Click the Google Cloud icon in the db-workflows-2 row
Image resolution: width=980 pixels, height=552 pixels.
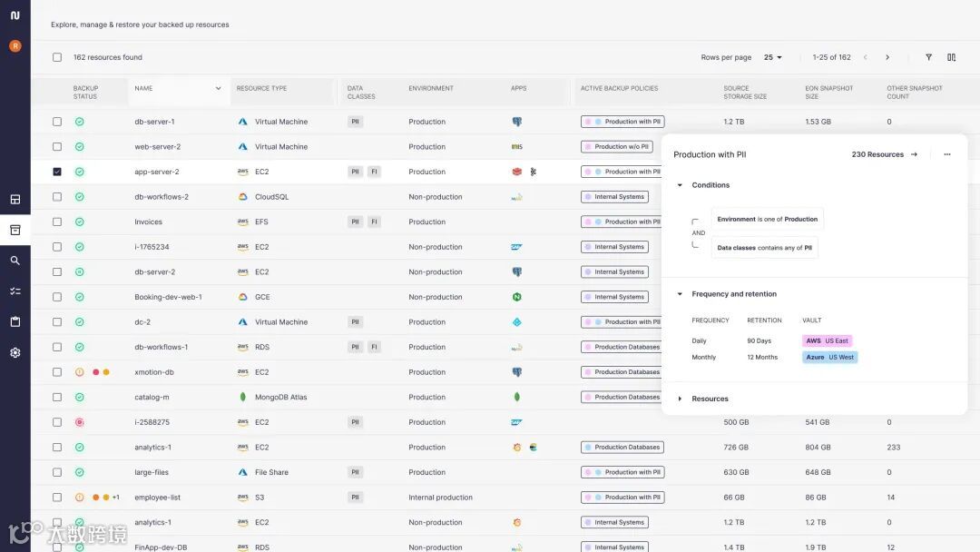[243, 197]
